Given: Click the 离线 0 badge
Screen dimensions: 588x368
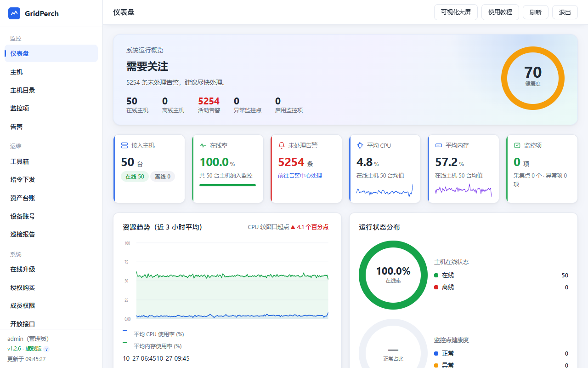Looking at the screenshot, I should pos(163,177).
